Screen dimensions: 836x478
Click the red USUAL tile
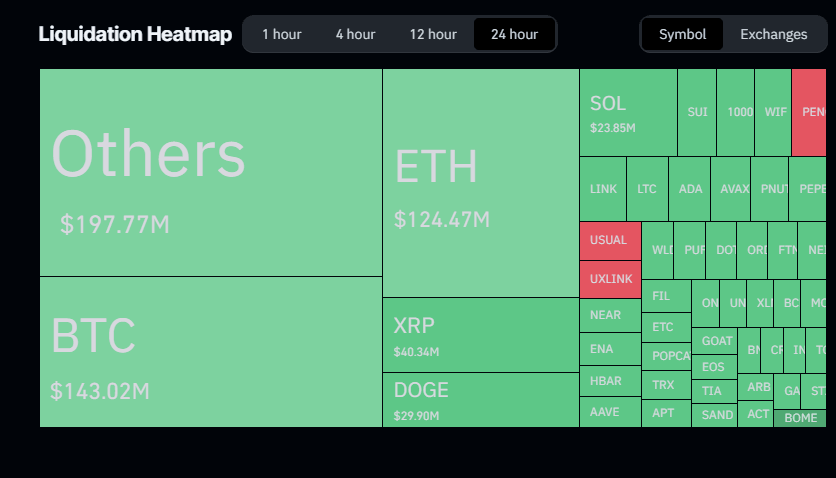pyautogui.click(x=609, y=241)
